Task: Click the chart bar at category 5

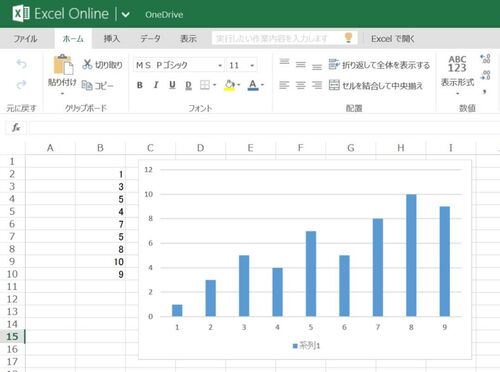Action: 311,274
